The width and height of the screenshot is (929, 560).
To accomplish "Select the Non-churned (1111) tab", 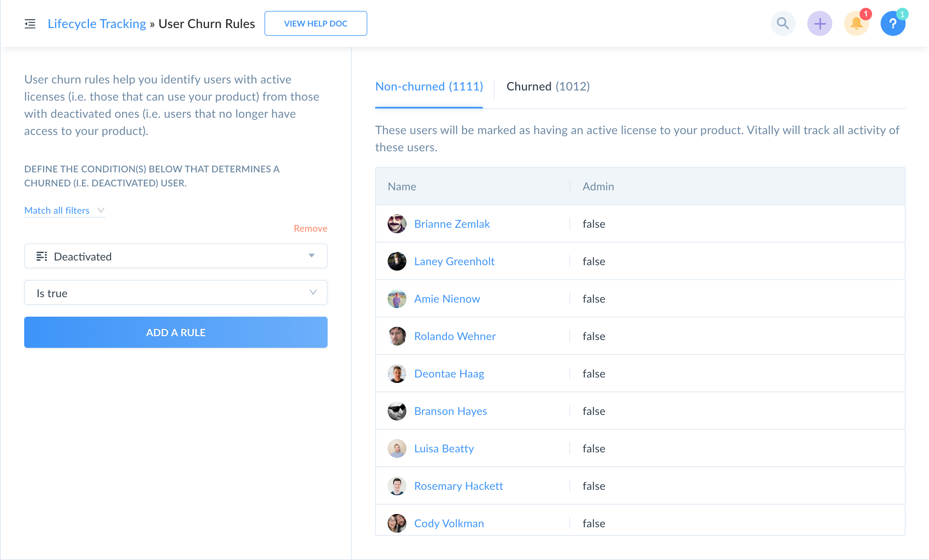I will pos(429,86).
